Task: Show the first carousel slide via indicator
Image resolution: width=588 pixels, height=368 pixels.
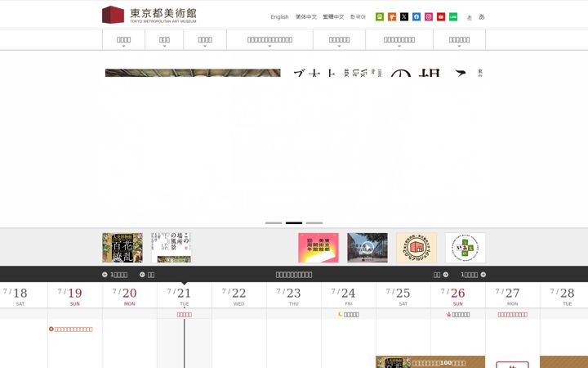Action: tap(274, 222)
